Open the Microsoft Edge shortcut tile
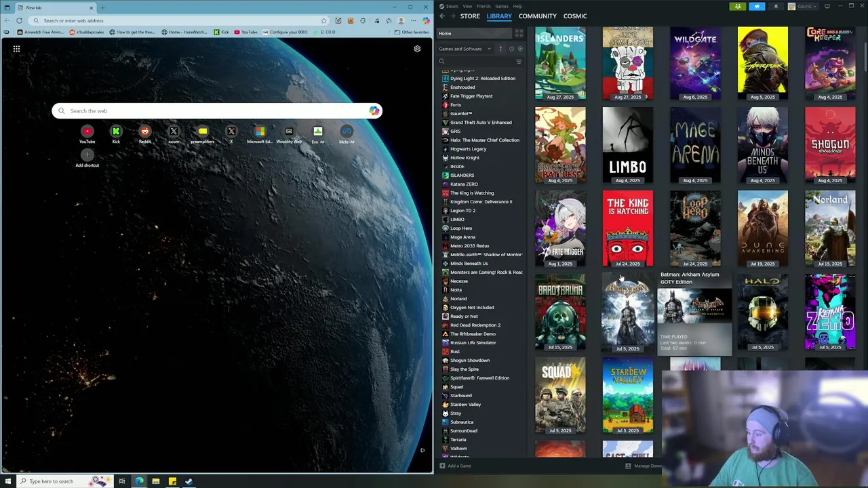Screen dimensions: 868x488 [x=260, y=134]
